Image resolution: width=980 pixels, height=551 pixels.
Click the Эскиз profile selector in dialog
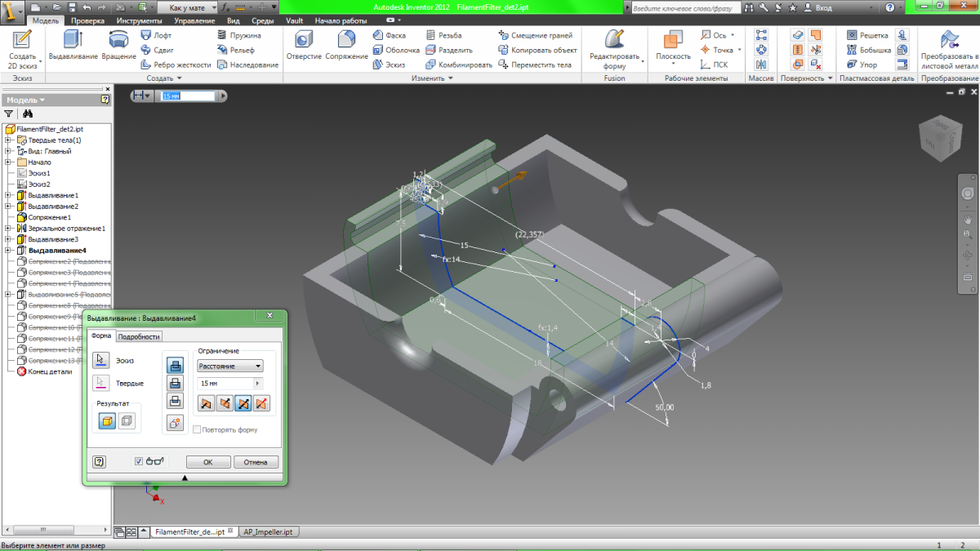[x=102, y=360]
